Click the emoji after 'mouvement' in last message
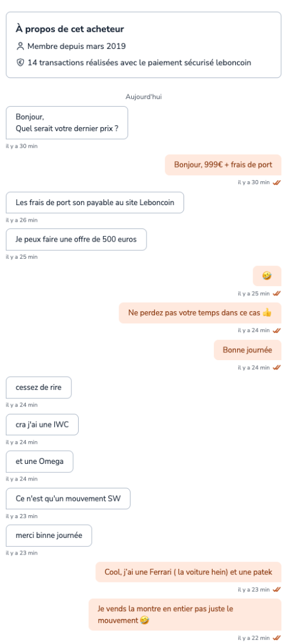This screenshot has height=644, width=289. (144, 621)
